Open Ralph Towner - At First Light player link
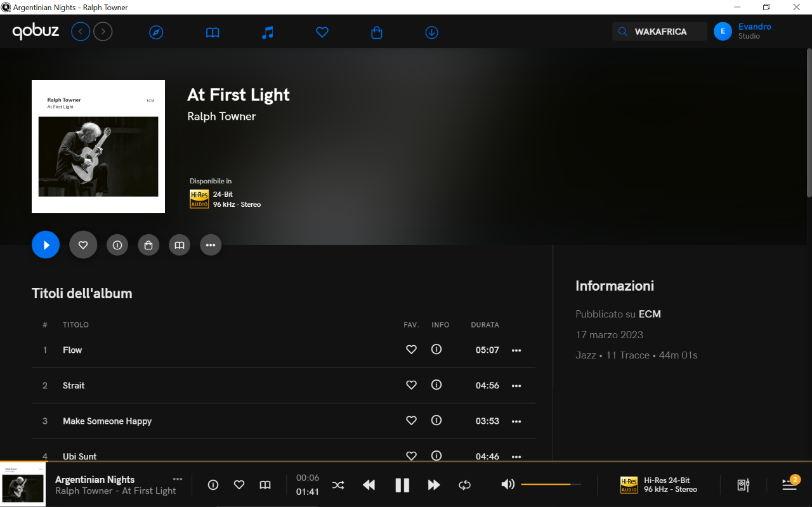Image resolution: width=812 pixels, height=507 pixels. (115, 491)
